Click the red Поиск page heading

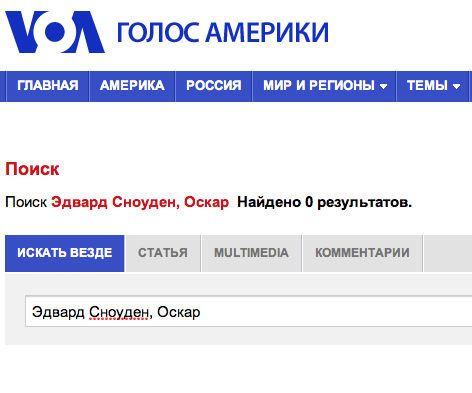tap(32, 169)
